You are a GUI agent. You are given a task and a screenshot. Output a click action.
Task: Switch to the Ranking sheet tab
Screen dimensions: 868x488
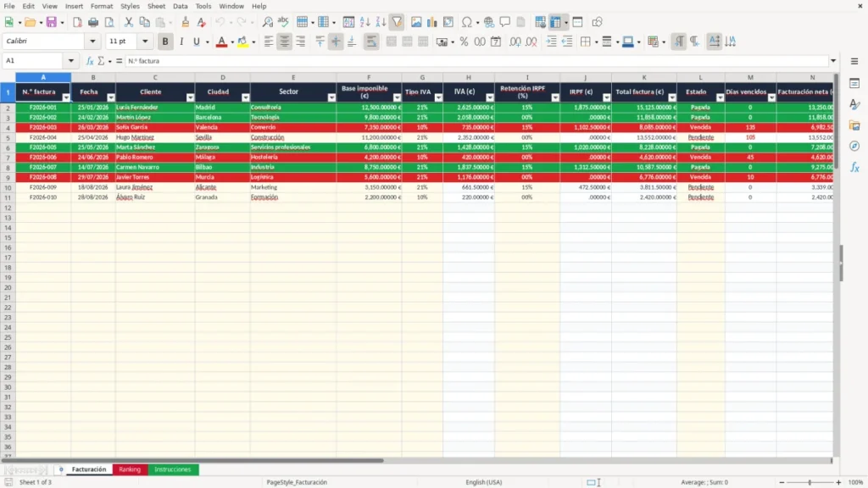point(130,469)
